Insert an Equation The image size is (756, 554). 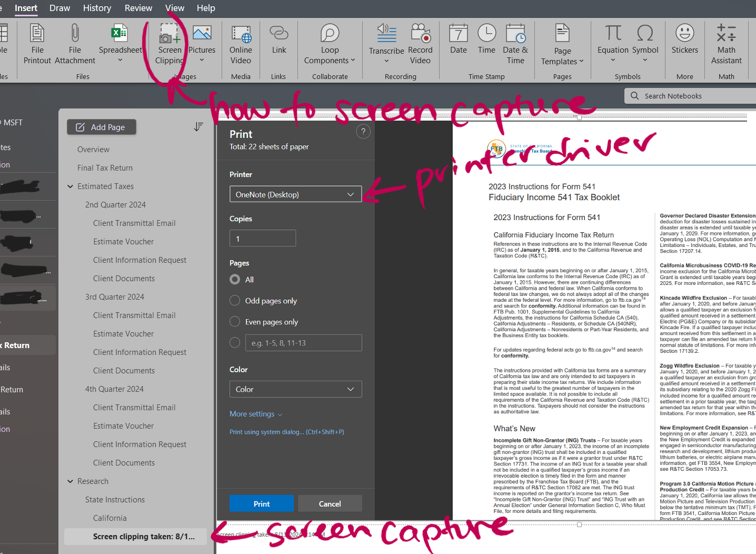[612, 42]
